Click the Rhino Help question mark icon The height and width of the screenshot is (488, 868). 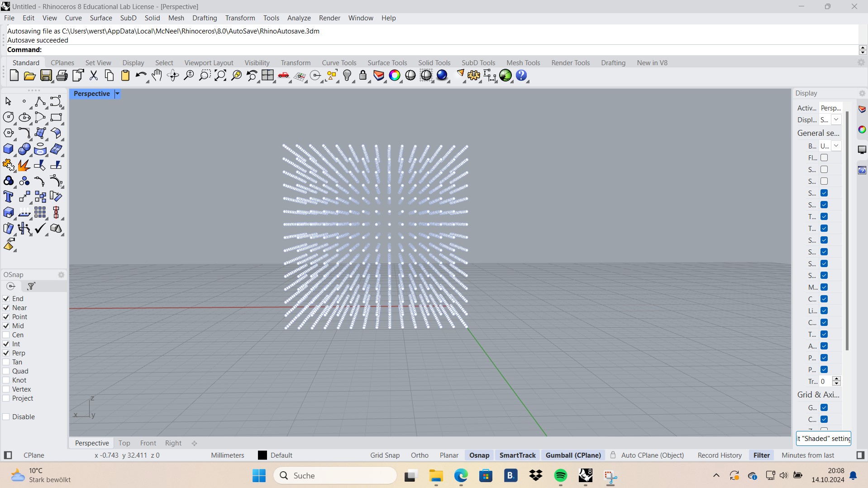click(x=521, y=76)
